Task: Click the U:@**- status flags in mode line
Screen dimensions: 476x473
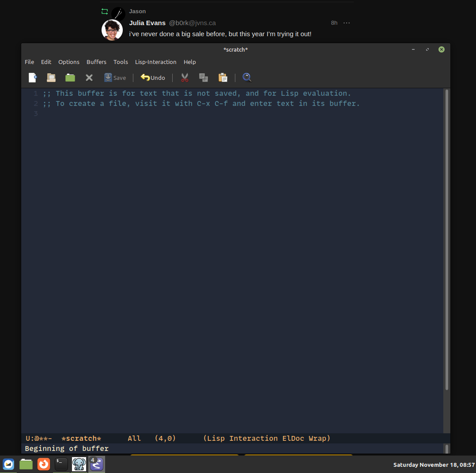Action: pyautogui.click(x=39, y=439)
